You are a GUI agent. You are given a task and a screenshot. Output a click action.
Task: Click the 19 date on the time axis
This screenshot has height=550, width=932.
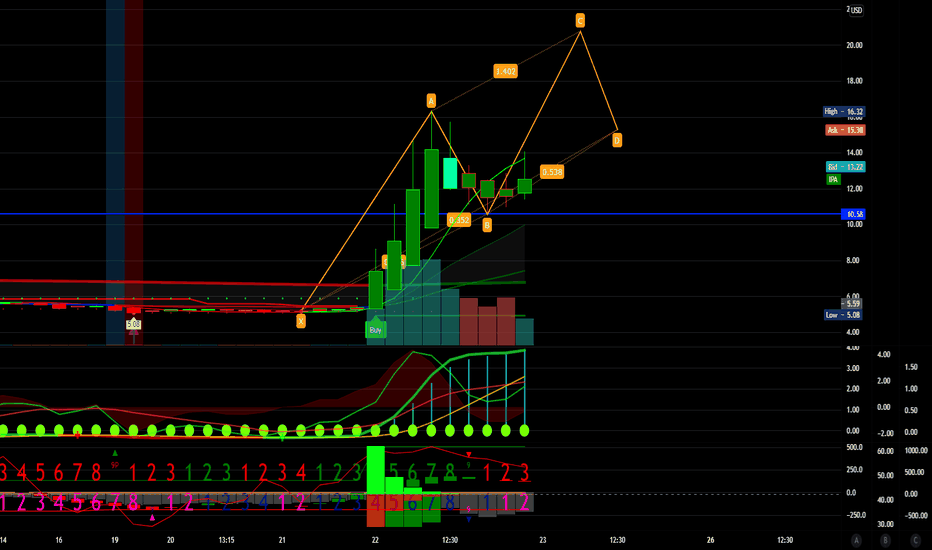(x=115, y=540)
